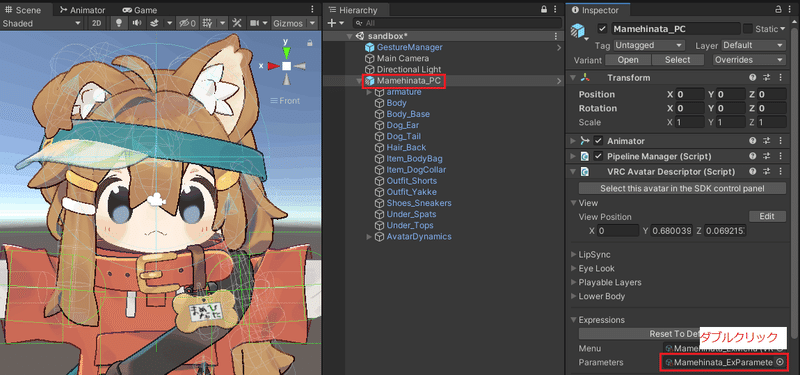Click Select this avatar in SDK control panel
The height and width of the screenshot is (375, 800).
682,188
